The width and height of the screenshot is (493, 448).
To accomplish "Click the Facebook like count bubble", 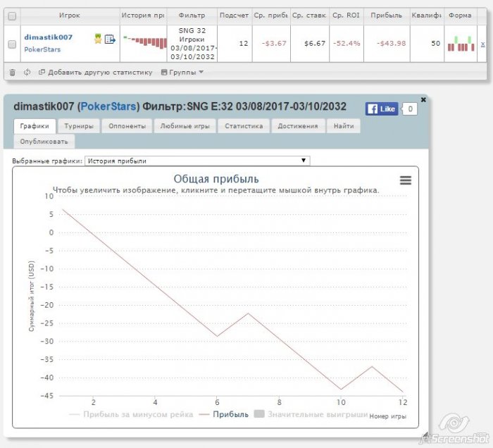I will (x=410, y=109).
